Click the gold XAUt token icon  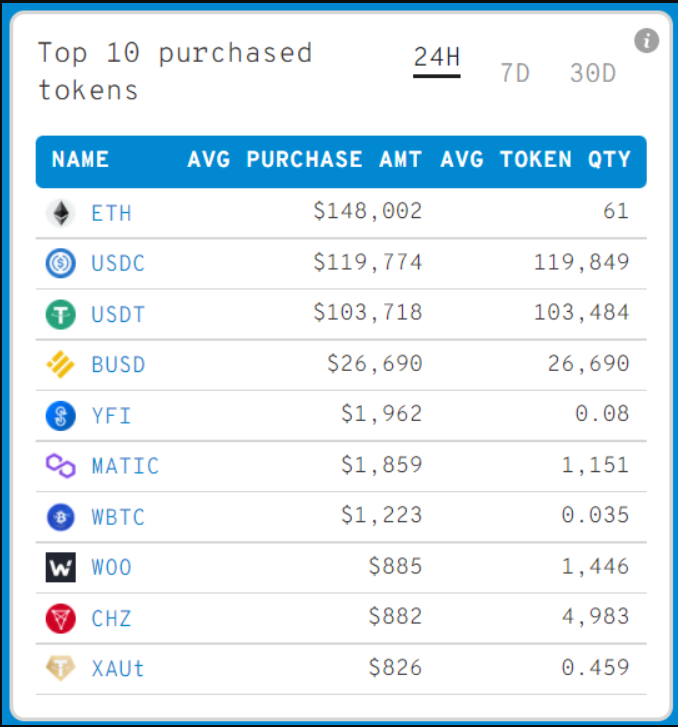[61, 668]
